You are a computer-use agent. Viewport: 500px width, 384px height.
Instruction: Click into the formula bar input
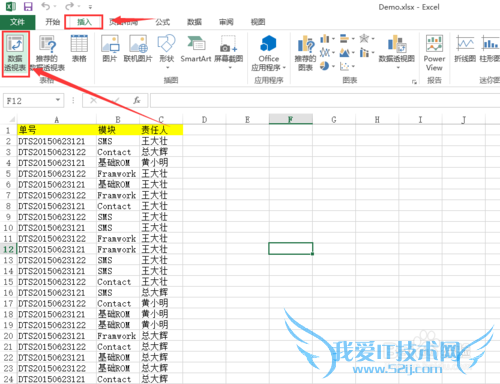[325, 100]
